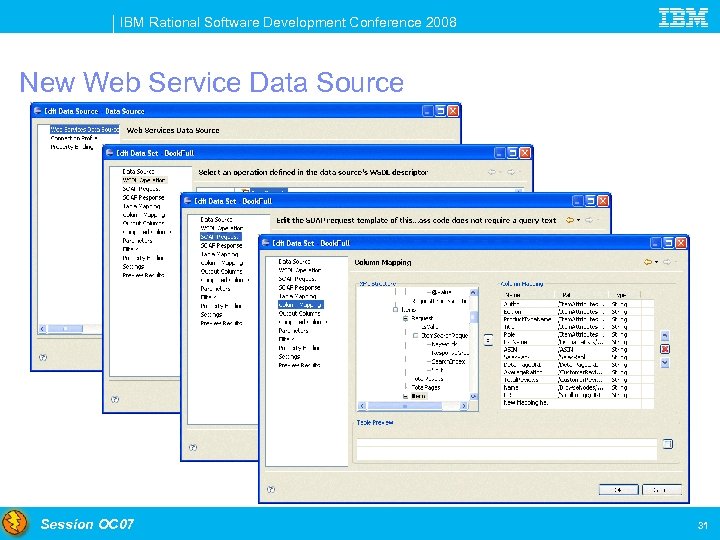The image size is (720, 540).
Task: Select Settings in WSDL operation window list
Action: point(133,266)
